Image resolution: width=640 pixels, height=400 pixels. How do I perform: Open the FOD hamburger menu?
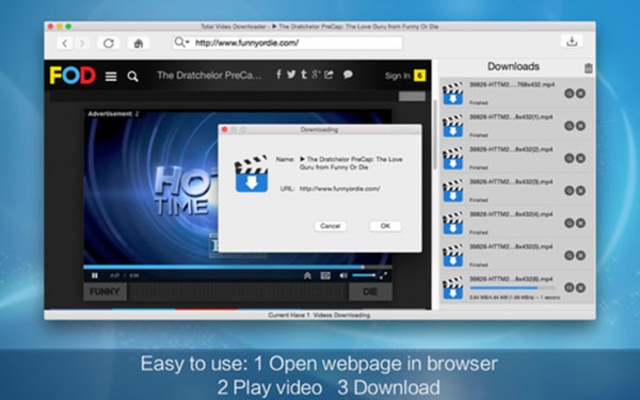pos(111,76)
